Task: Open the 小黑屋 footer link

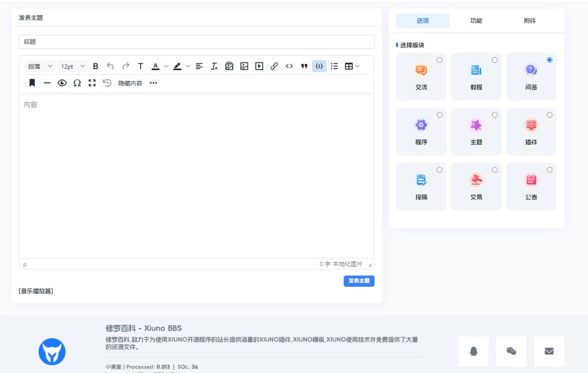Action: (x=113, y=367)
